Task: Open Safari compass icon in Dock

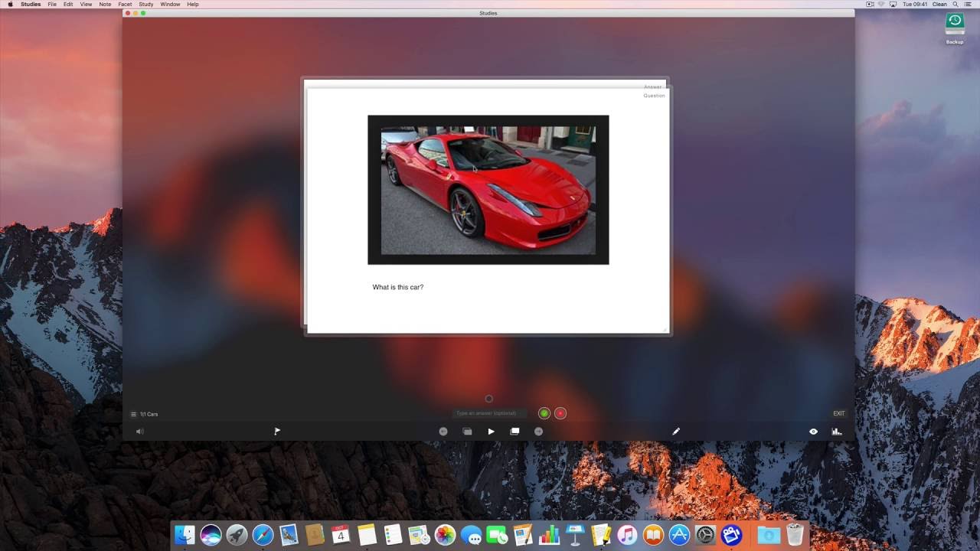Action: 263,535
